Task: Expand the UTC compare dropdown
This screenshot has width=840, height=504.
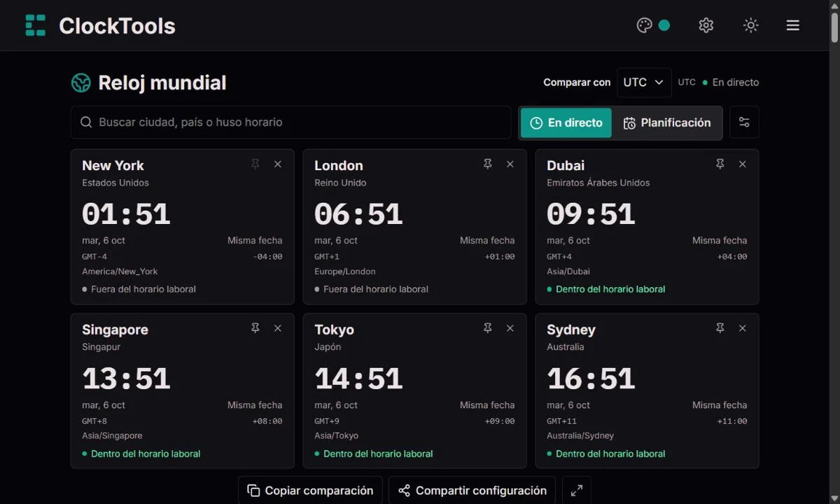Action: click(x=644, y=82)
